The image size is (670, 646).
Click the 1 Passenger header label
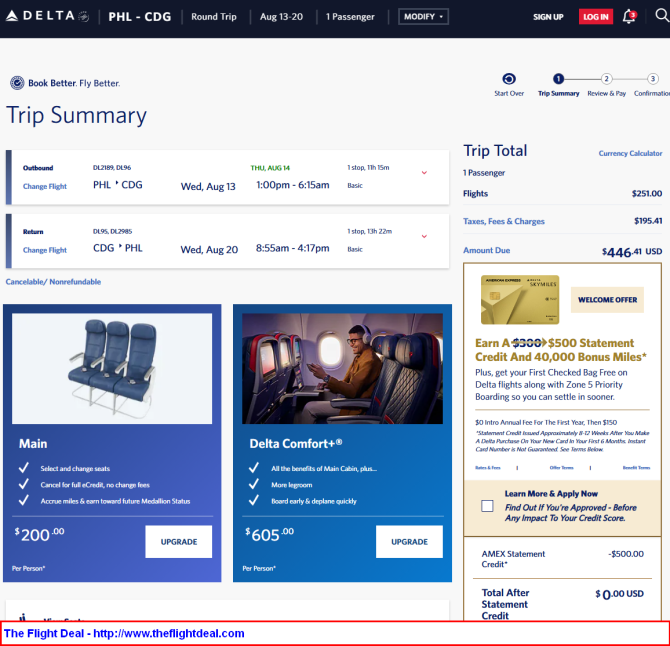coord(350,17)
